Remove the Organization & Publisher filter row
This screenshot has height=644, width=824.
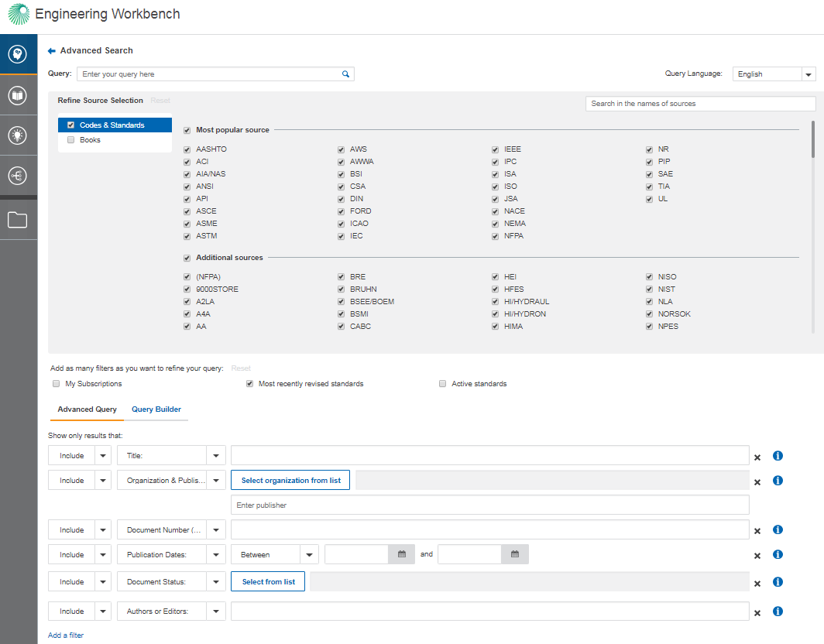click(x=757, y=482)
